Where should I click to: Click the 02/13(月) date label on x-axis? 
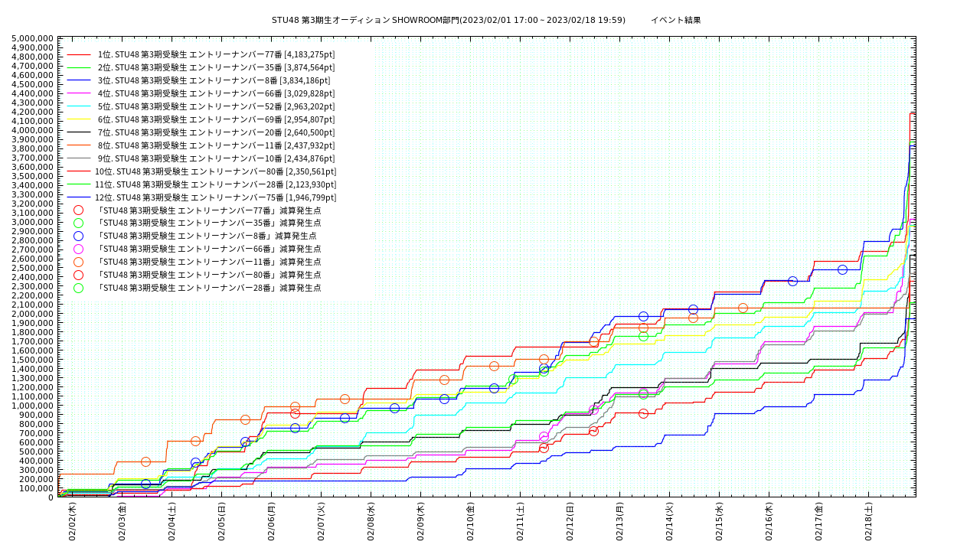tap(619, 521)
